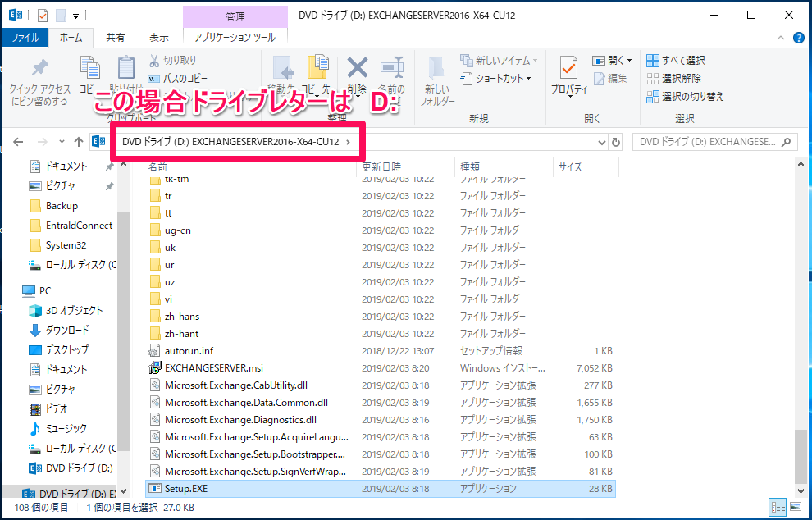Open recent locations dropdown next to forward arrow
The height and width of the screenshot is (520, 812).
click(62, 142)
